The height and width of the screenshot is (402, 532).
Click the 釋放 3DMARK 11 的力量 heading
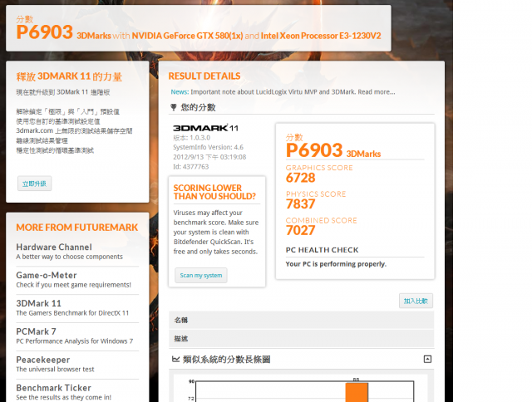coord(69,76)
